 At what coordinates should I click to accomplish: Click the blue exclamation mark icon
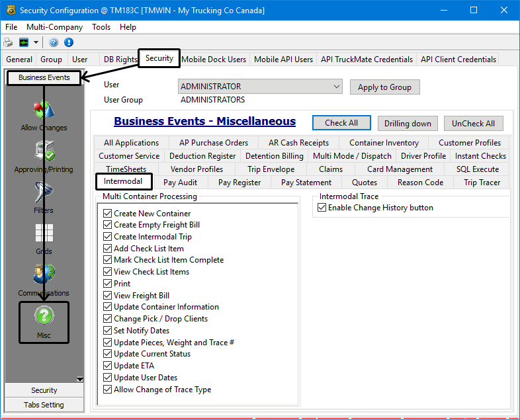(69, 42)
